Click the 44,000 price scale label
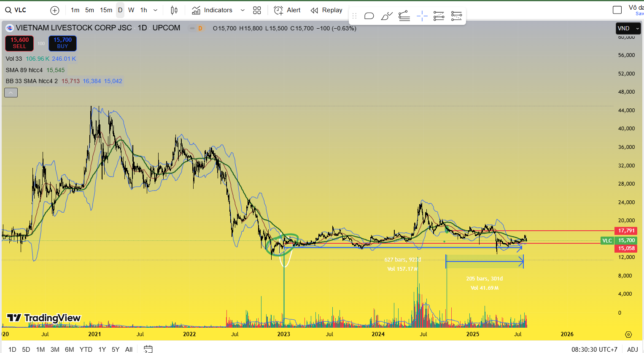The width and height of the screenshot is (644, 353). click(x=626, y=110)
